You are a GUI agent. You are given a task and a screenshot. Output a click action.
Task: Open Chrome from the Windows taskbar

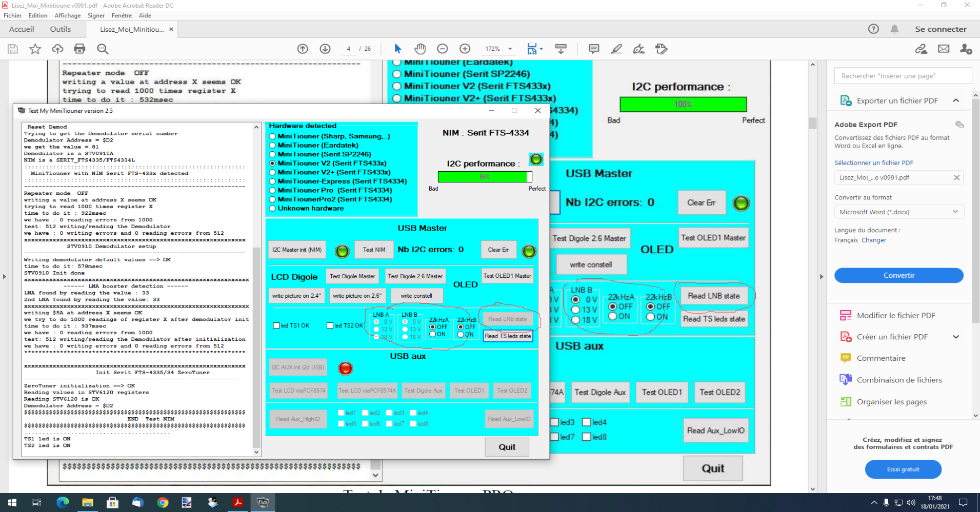(x=163, y=502)
